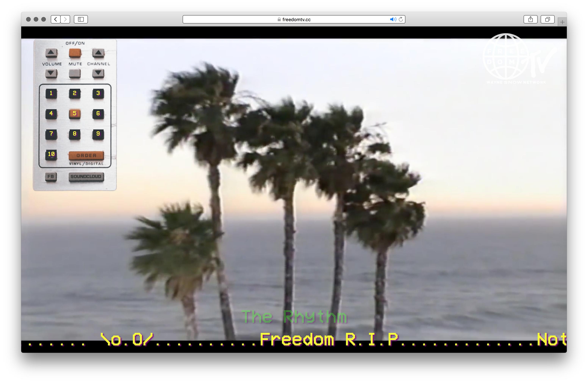
Task: Toggle the orange OFF/ON power button
Action: tap(75, 53)
